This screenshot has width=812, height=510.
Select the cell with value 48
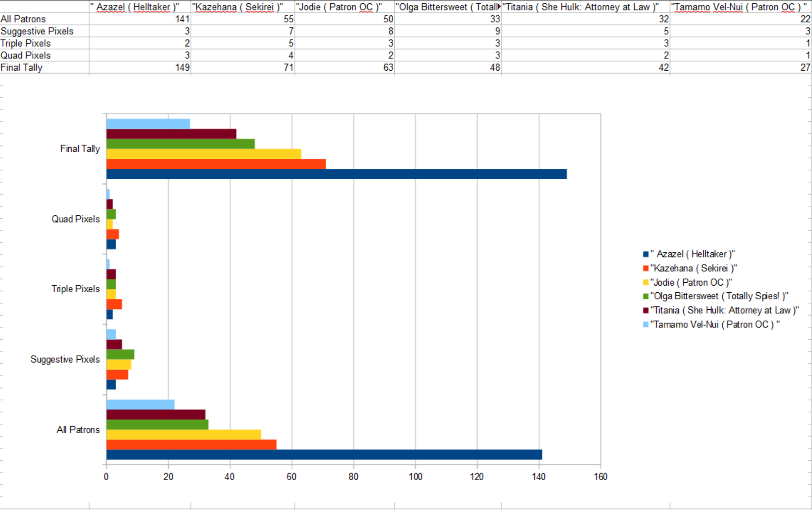pyautogui.click(x=448, y=67)
